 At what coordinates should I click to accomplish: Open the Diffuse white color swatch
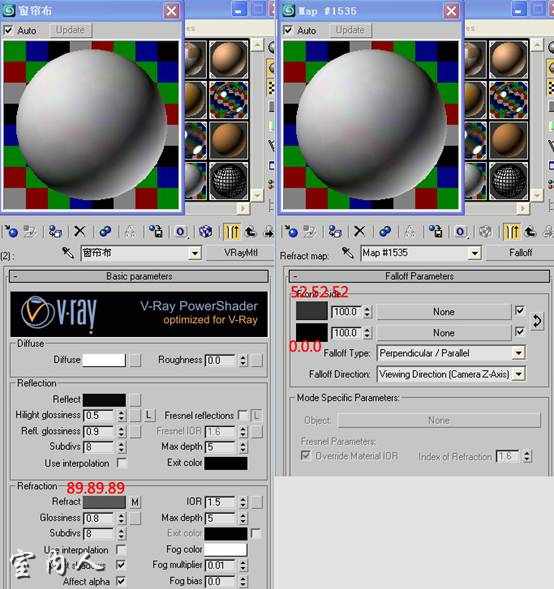[104, 360]
